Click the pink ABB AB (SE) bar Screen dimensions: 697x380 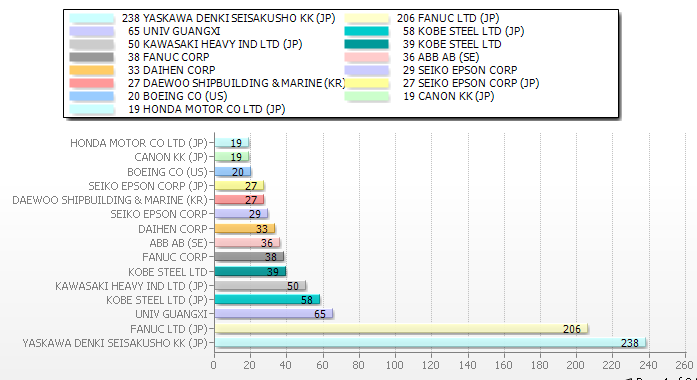click(x=247, y=242)
